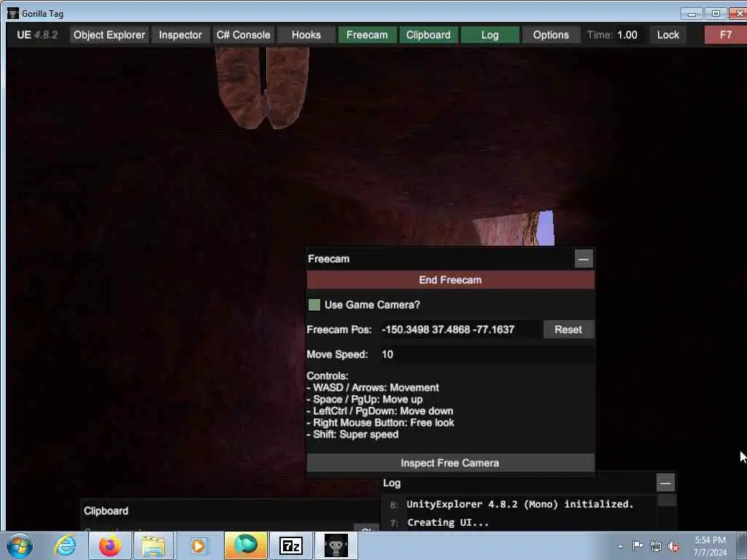Click End Freecam button
Screen dimensions: 747x560
coord(450,280)
